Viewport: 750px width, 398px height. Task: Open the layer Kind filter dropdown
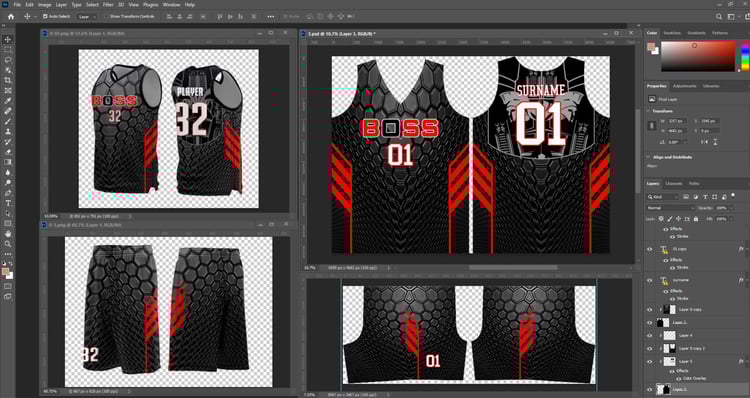(x=663, y=197)
